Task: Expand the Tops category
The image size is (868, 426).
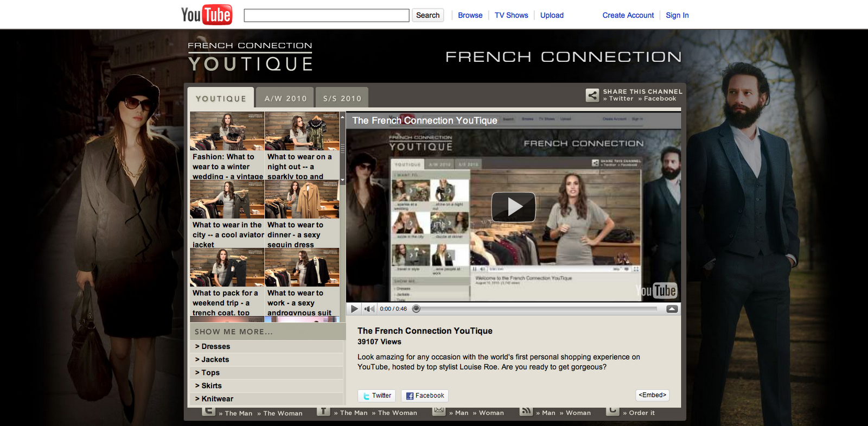Action: point(267,372)
